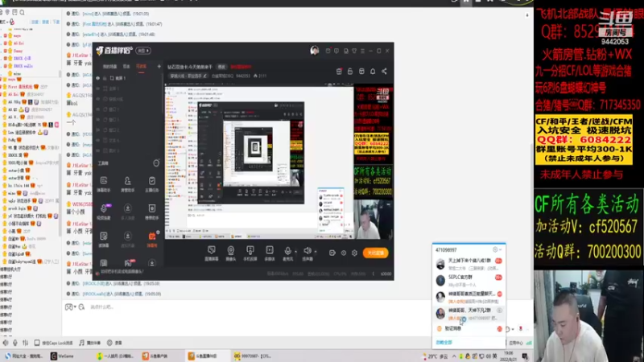644x362 pixels.
Task: Add a multimedia file source
Action: click(x=270, y=253)
